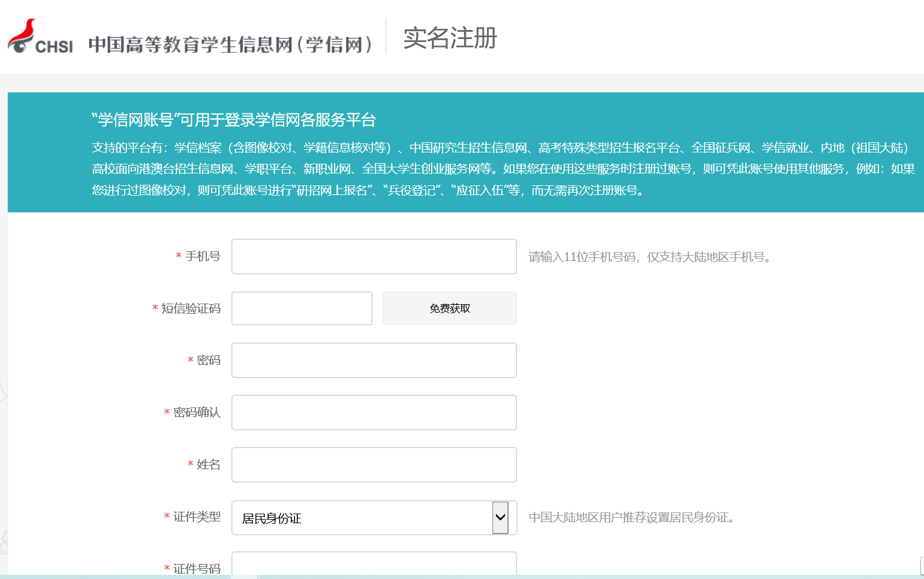Focus the 短信验证码 input box
The height and width of the screenshot is (579, 924).
point(302,308)
